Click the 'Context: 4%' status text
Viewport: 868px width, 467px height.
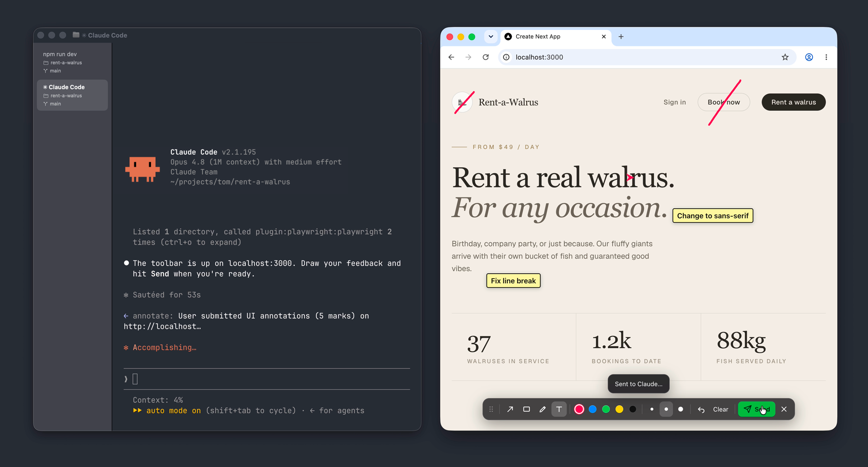tap(158, 400)
